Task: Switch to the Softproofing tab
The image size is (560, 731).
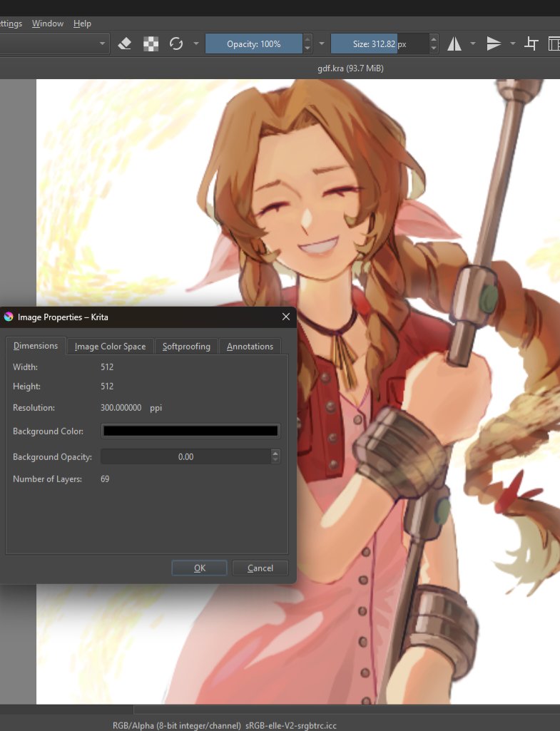Action: [186, 347]
